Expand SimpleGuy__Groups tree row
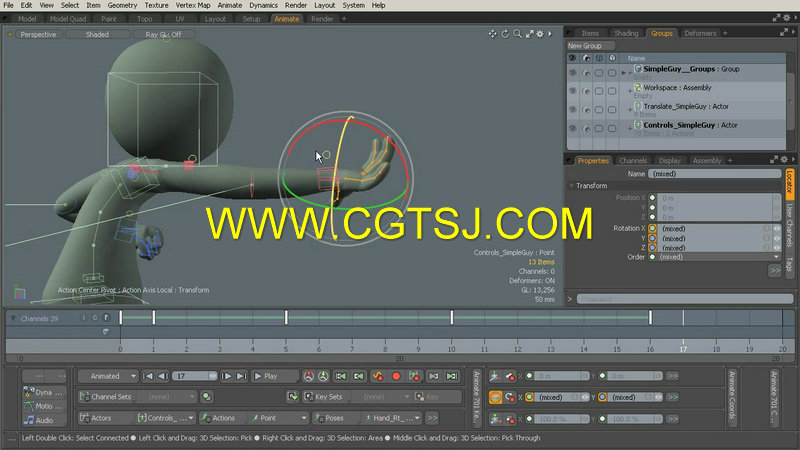This screenshot has width=800, height=450. pos(623,72)
